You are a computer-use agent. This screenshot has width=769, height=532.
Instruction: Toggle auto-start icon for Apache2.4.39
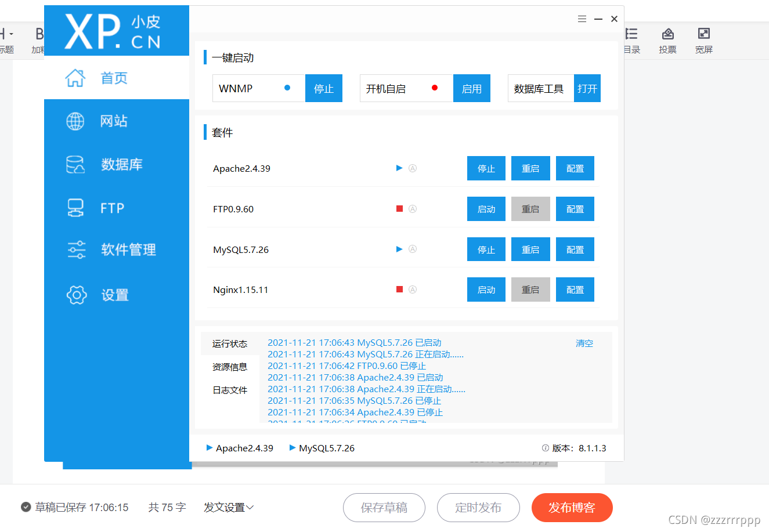pyautogui.click(x=413, y=168)
